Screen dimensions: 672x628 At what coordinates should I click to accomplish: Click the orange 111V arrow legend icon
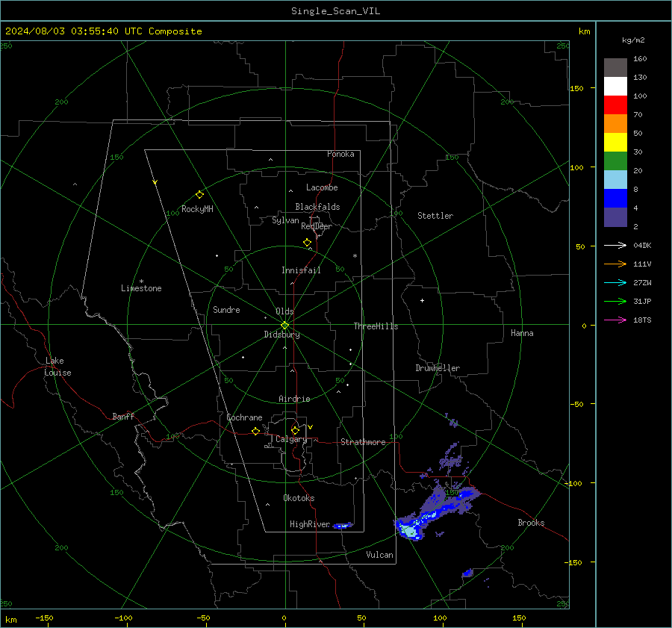(x=615, y=264)
